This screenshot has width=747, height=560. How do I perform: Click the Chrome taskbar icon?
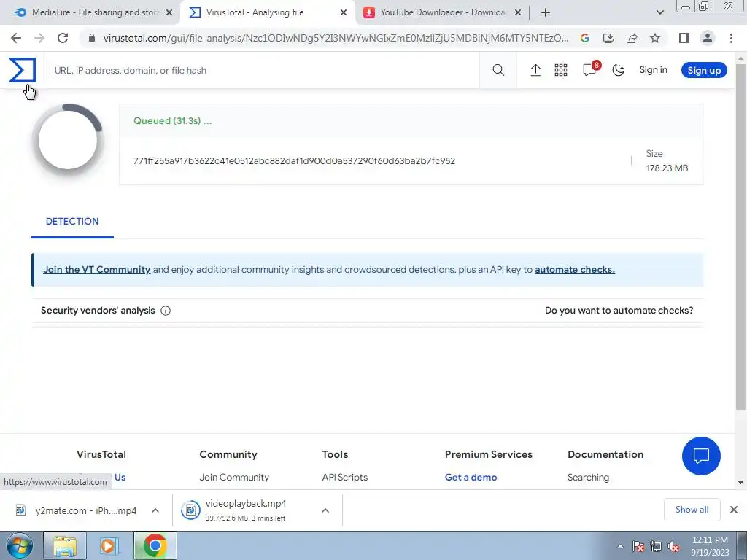(x=155, y=545)
